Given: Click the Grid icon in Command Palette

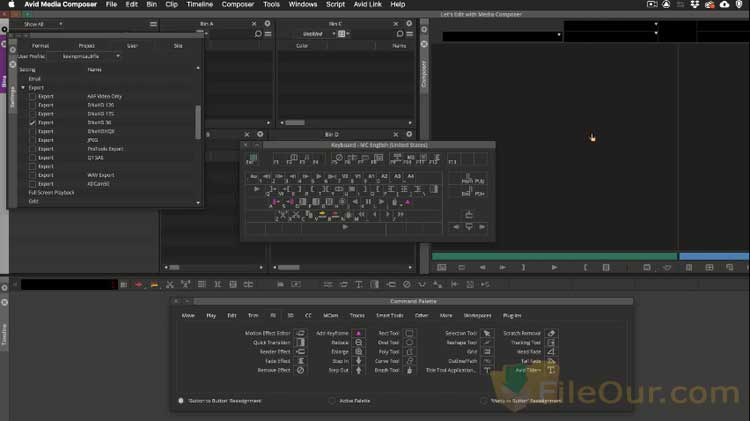Looking at the screenshot, I should (487, 352).
